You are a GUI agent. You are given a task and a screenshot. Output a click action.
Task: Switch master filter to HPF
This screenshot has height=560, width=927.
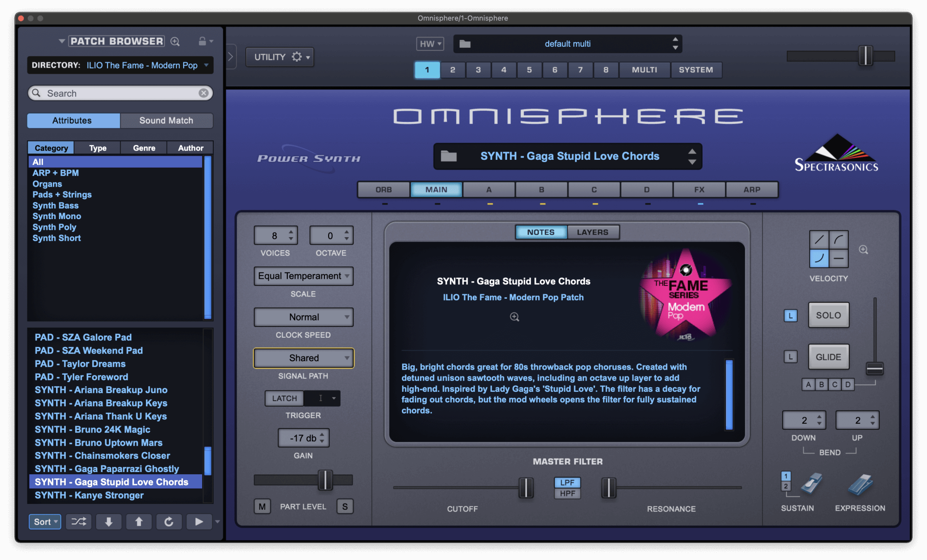(x=567, y=493)
